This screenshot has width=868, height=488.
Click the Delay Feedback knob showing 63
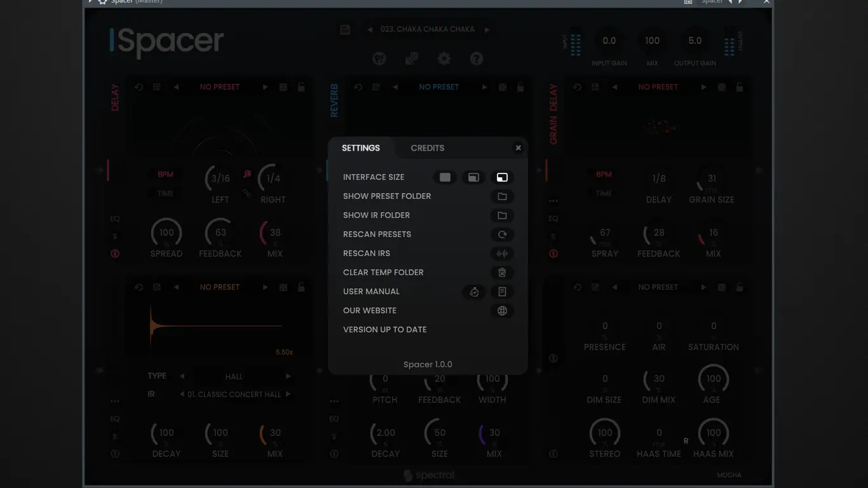(220, 234)
